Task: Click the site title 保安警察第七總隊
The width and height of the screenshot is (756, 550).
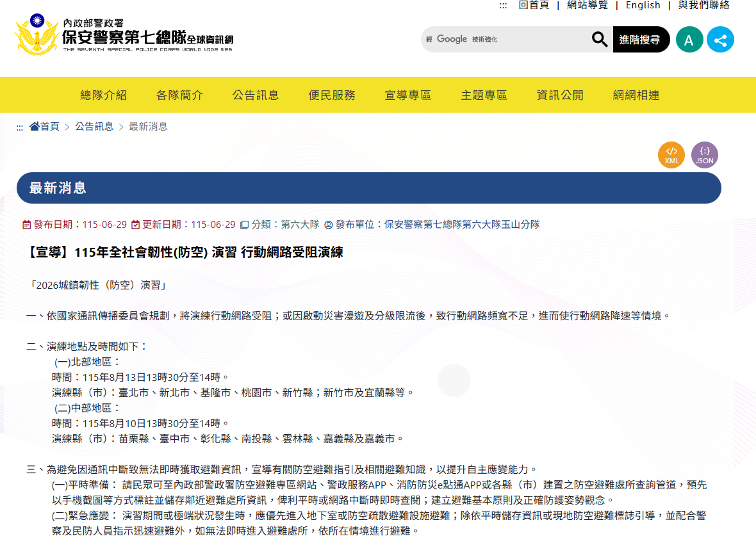Action: pyautogui.click(x=124, y=37)
